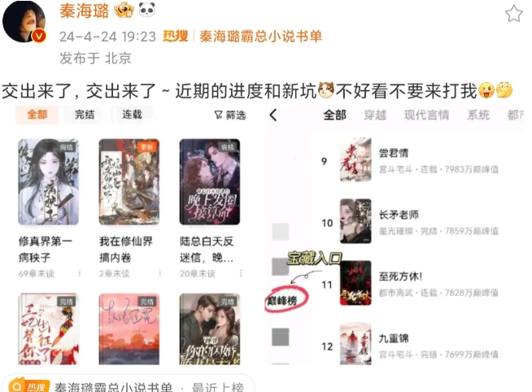
Task: Open options for 我在修仙界搞内卷
Action: point(160,273)
